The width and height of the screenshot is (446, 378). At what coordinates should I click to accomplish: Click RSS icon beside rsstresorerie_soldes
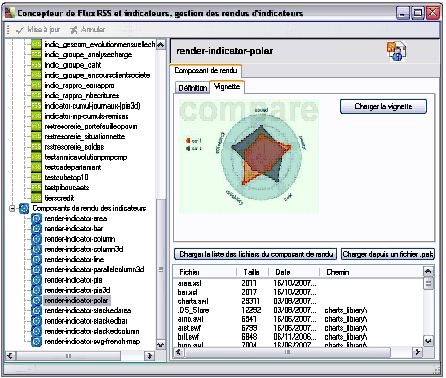36,147
